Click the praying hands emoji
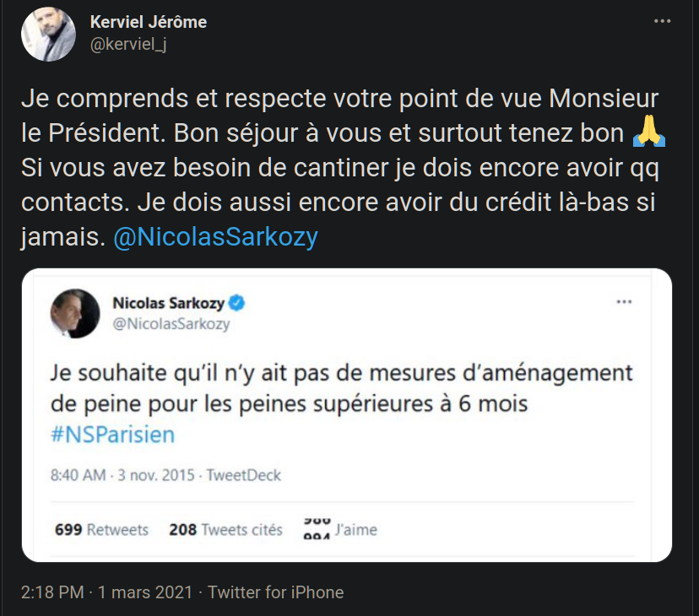This screenshot has width=699, height=616. pos(650,133)
